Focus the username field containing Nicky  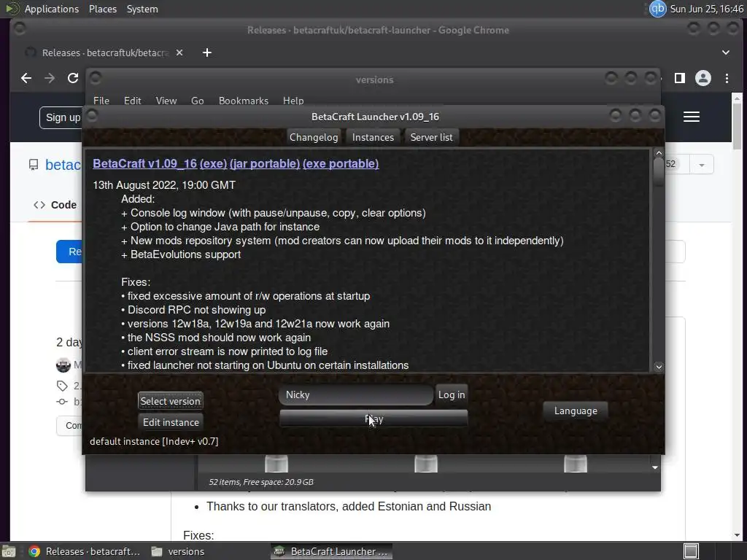(356, 394)
